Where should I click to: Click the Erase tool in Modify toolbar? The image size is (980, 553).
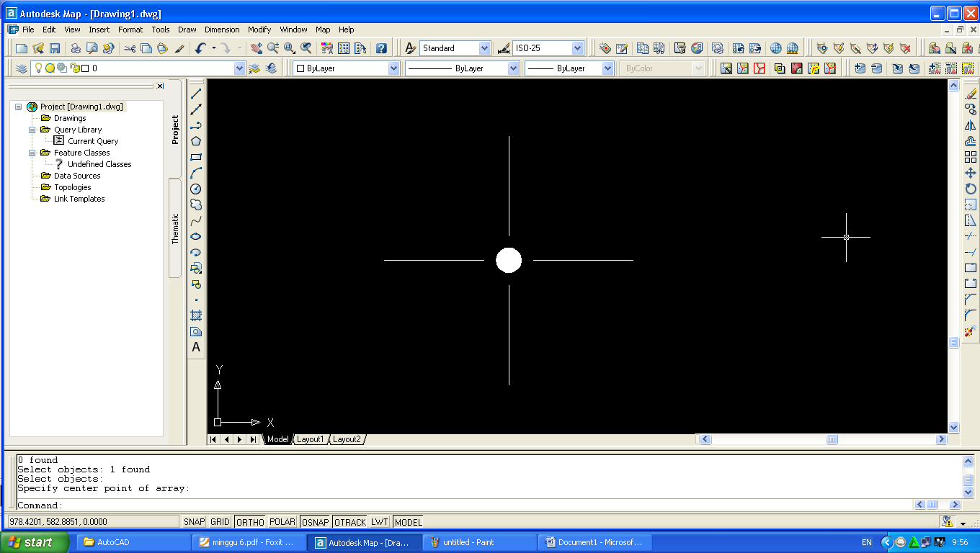[x=971, y=94]
